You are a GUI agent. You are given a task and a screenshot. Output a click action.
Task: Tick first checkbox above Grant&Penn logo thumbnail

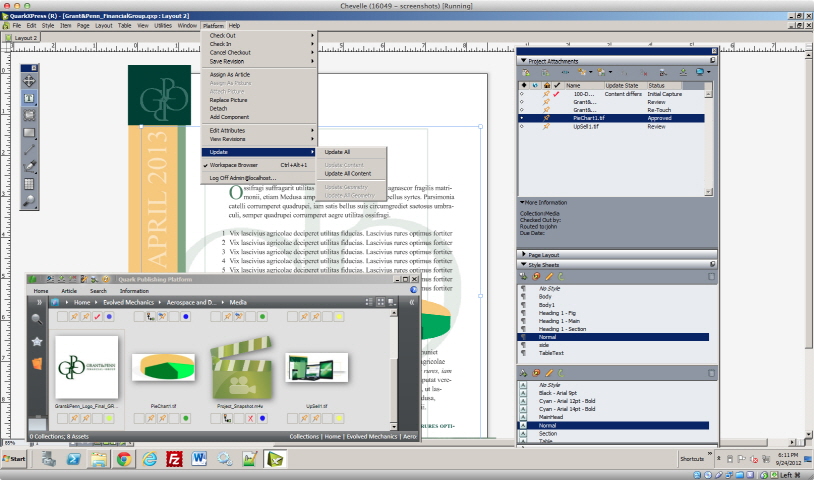point(62,317)
